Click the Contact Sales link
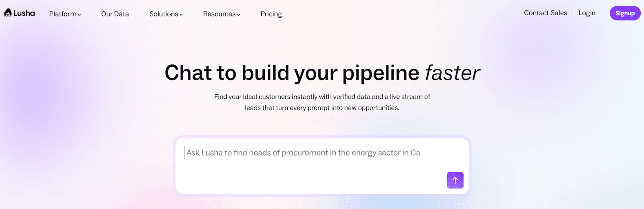644x209 pixels. tap(545, 13)
